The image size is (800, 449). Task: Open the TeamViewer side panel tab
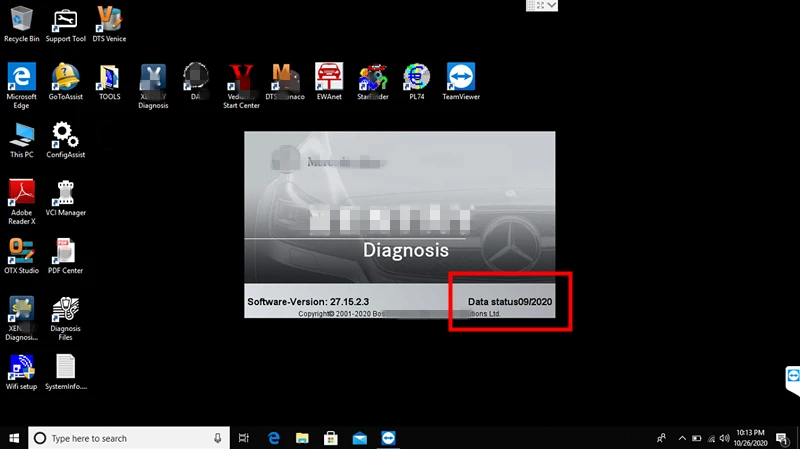coord(793,380)
